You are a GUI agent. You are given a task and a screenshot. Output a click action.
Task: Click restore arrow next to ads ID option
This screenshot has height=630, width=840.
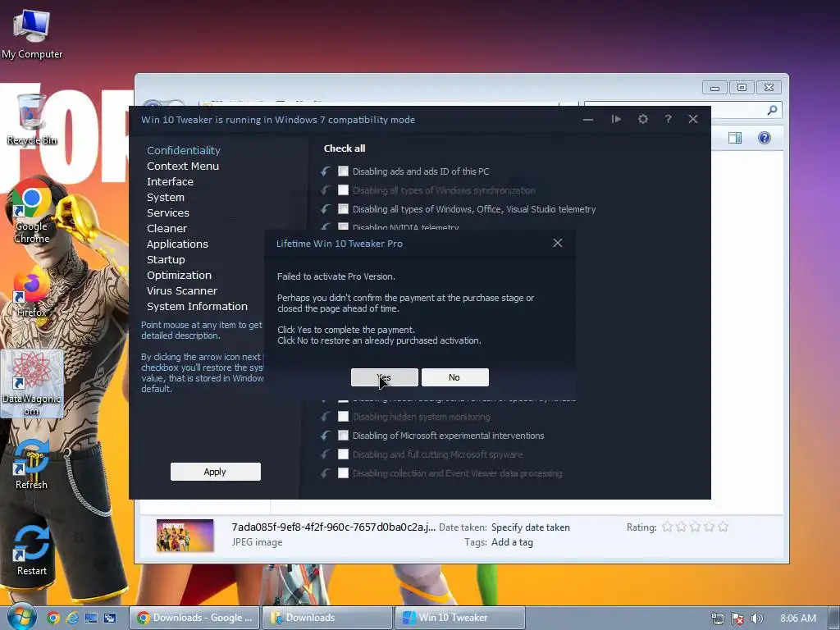(x=325, y=171)
